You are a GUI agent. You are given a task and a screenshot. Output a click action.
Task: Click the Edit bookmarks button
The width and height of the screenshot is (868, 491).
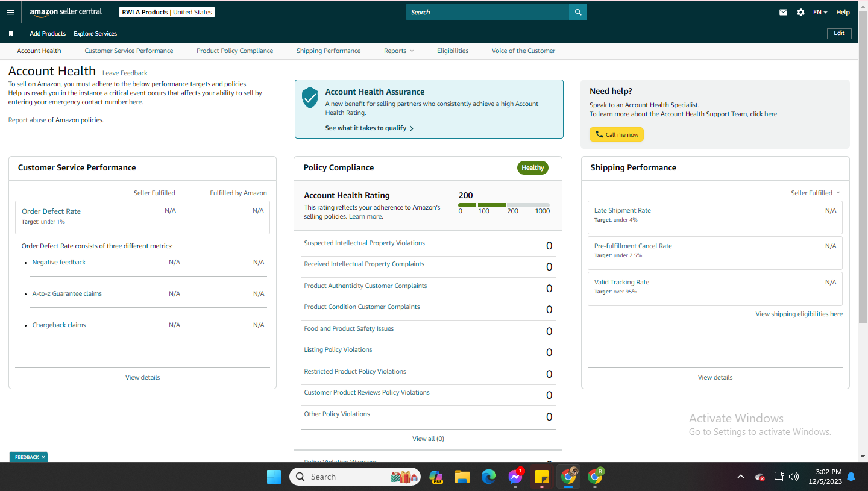(x=839, y=33)
